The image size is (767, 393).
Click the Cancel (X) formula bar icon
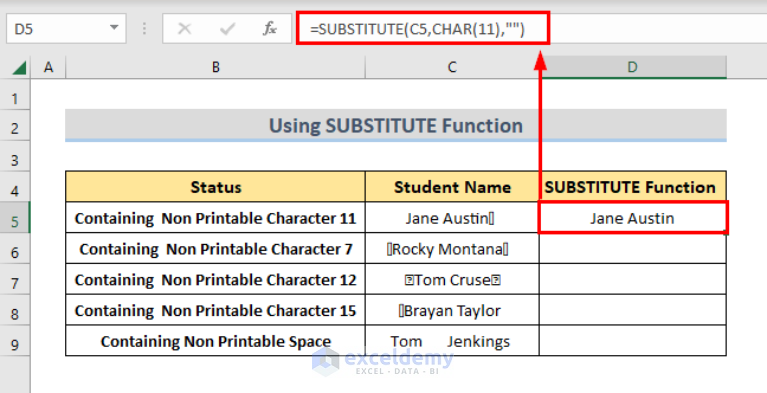pos(184,29)
